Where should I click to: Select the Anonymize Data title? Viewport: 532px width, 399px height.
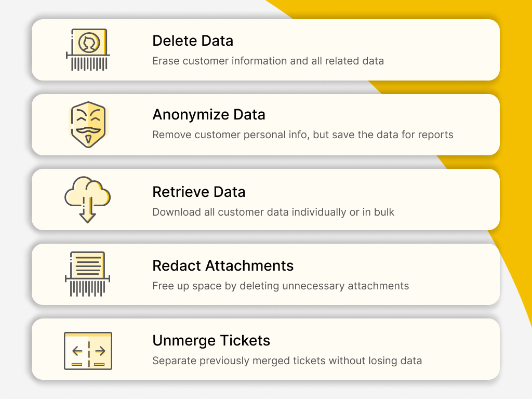[208, 115]
